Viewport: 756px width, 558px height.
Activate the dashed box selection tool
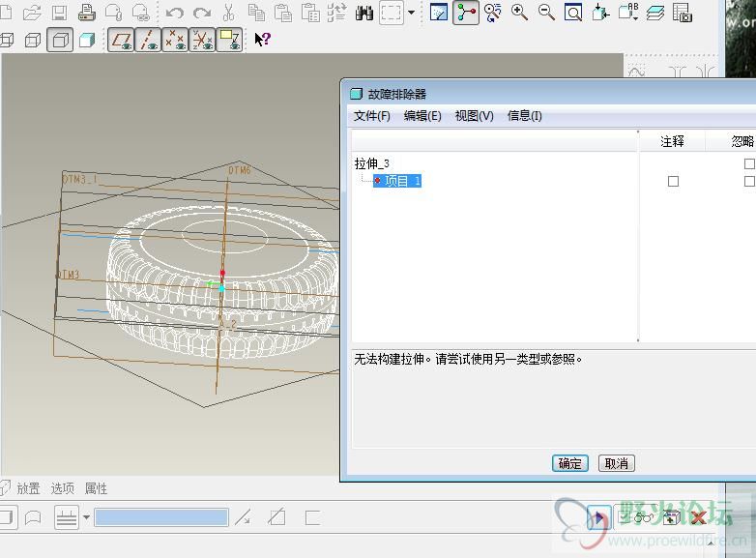[x=391, y=13]
